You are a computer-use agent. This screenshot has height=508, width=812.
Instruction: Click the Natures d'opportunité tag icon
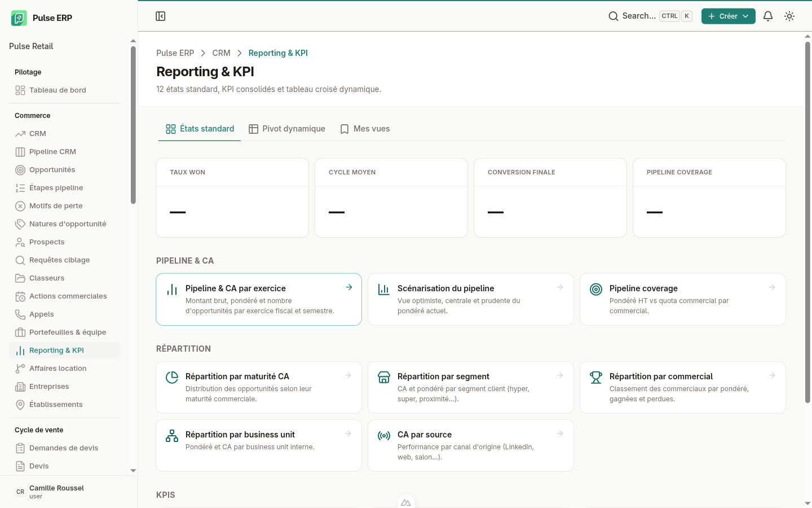point(20,224)
